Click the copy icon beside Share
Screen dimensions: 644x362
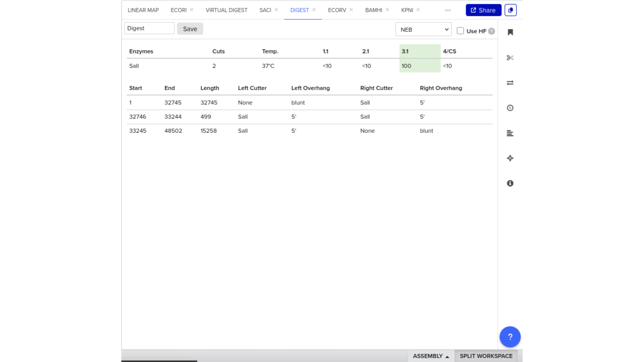[511, 10]
